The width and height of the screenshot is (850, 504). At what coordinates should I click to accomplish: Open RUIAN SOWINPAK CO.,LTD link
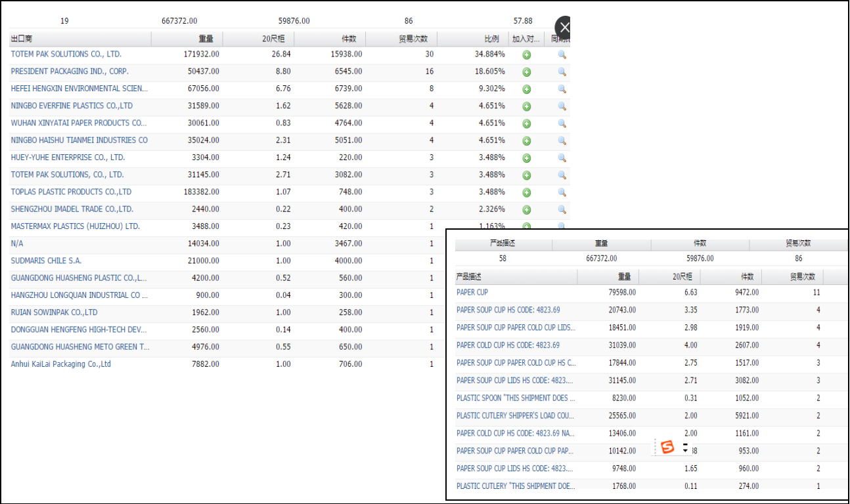coord(54,312)
